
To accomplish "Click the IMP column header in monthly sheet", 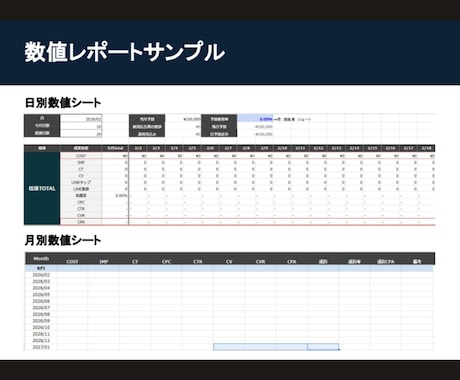I will tap(104, 262).
